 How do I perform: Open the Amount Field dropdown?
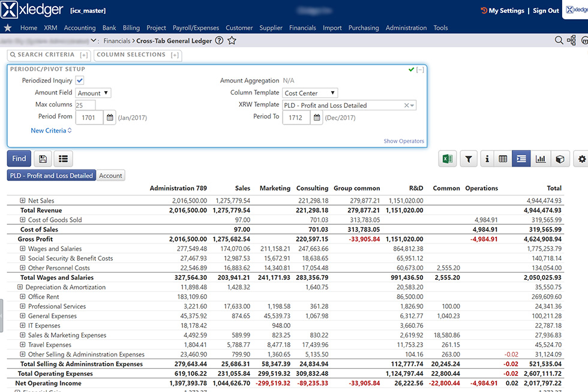click(93, 92)
